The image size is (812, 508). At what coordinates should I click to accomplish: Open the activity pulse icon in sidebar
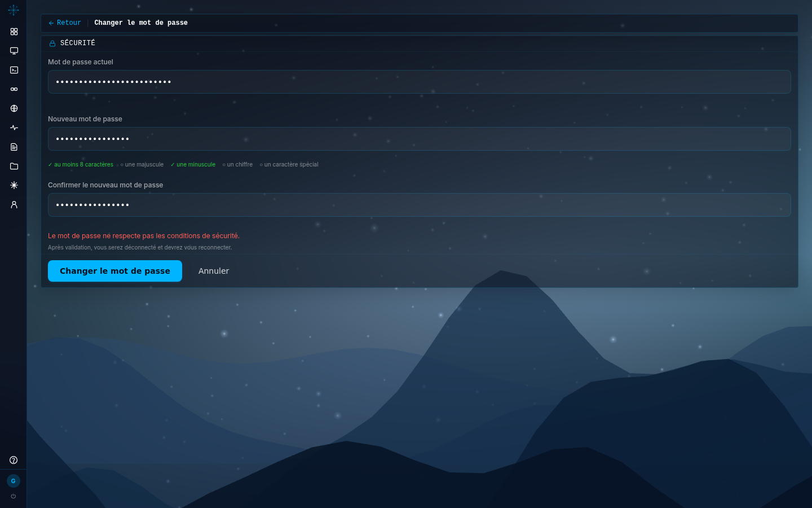(14, 128)
